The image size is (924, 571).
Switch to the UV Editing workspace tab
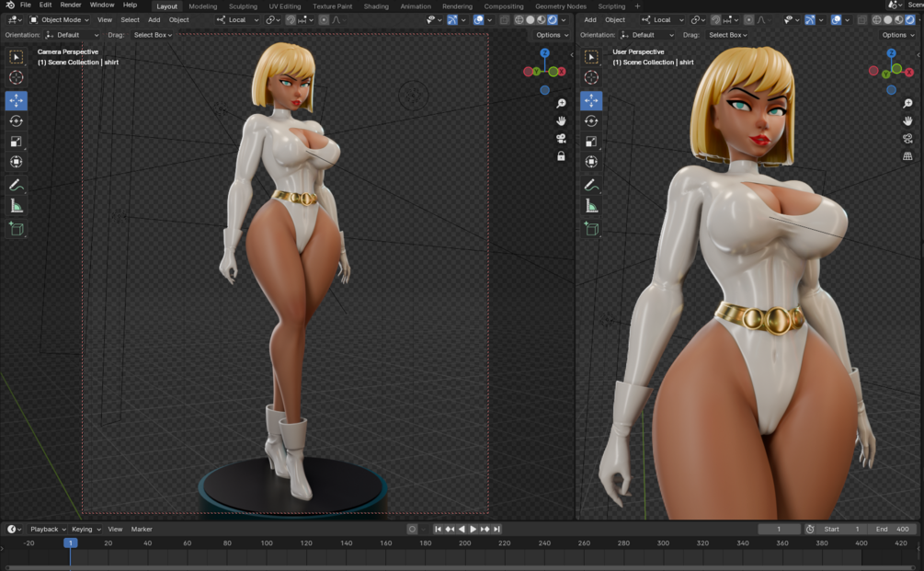pos(285,6)
